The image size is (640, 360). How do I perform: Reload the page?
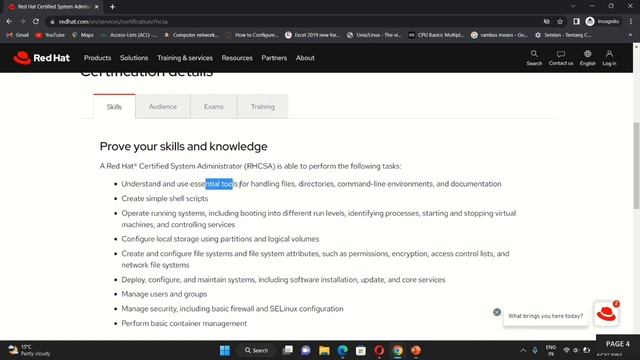click(36, 21)
